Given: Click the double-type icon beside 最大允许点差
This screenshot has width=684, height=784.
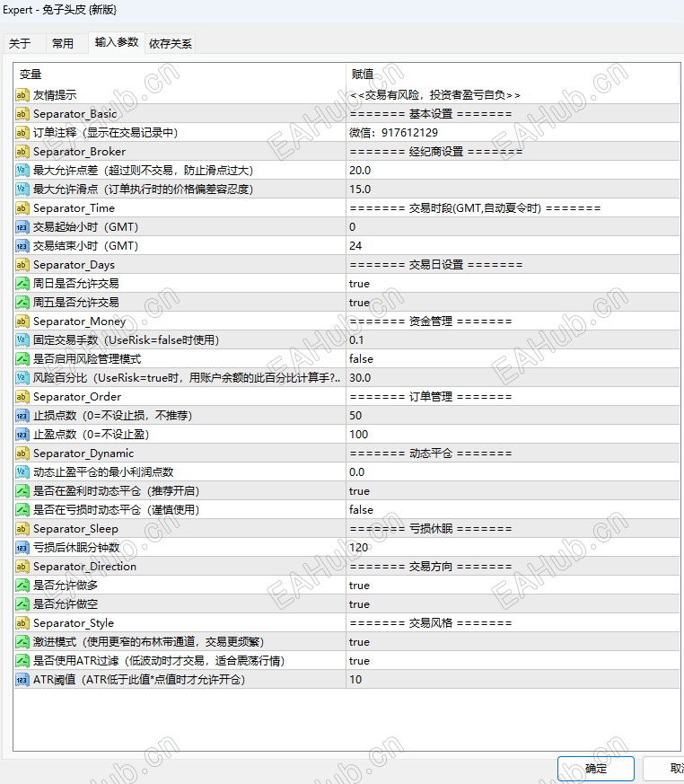Looking at the screenshot, I should coord(22,171).
